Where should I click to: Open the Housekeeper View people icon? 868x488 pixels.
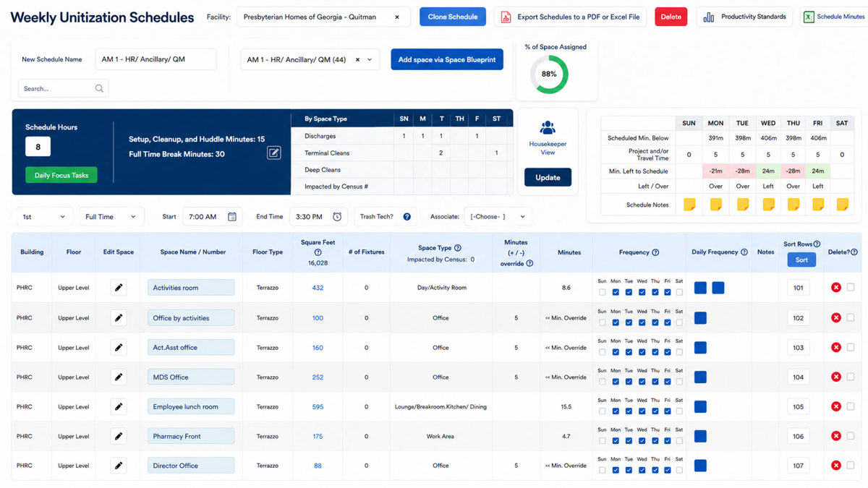pyautogui.click(x=548, y=127)
